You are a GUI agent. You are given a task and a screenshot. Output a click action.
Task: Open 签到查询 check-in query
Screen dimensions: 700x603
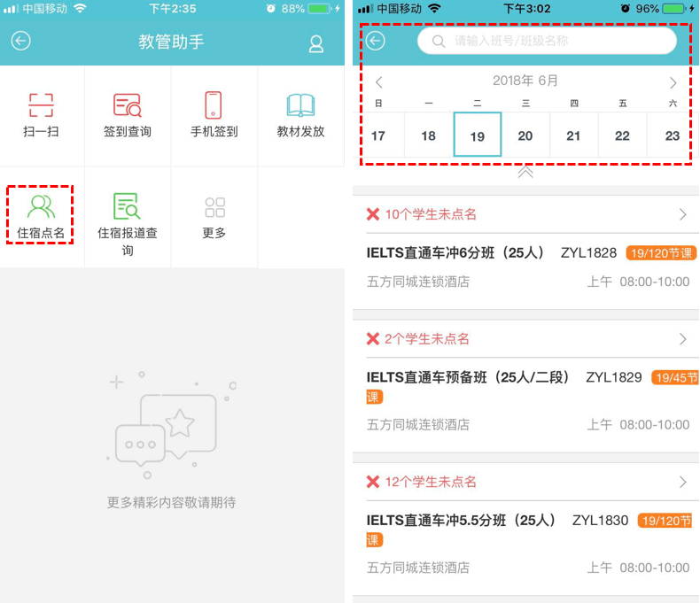coord(128,105)
